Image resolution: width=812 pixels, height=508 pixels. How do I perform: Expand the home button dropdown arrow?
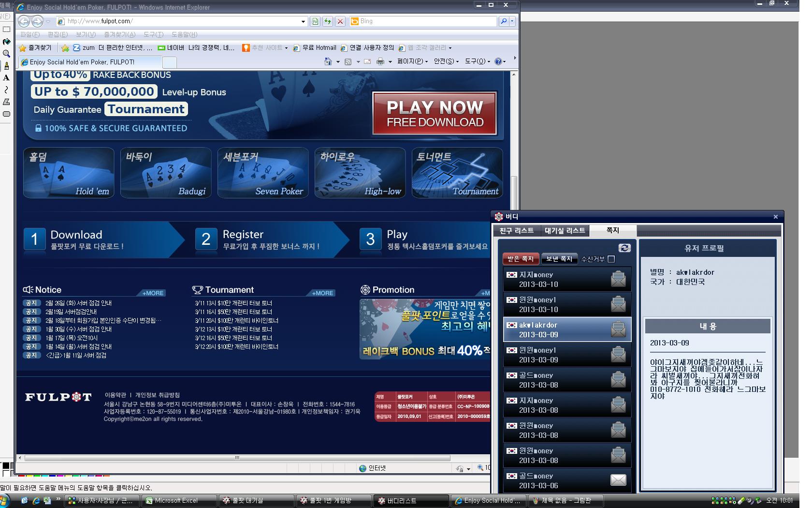pos(337,61)
